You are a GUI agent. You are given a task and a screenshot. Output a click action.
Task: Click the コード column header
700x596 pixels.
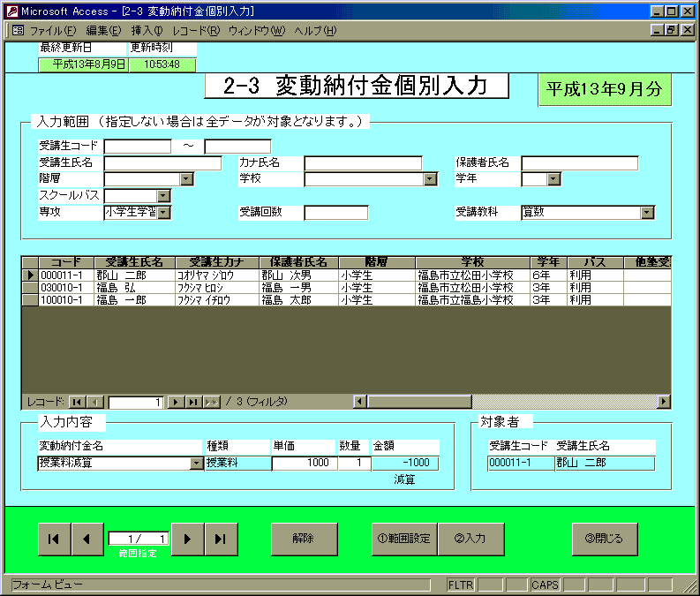[66, 262]
